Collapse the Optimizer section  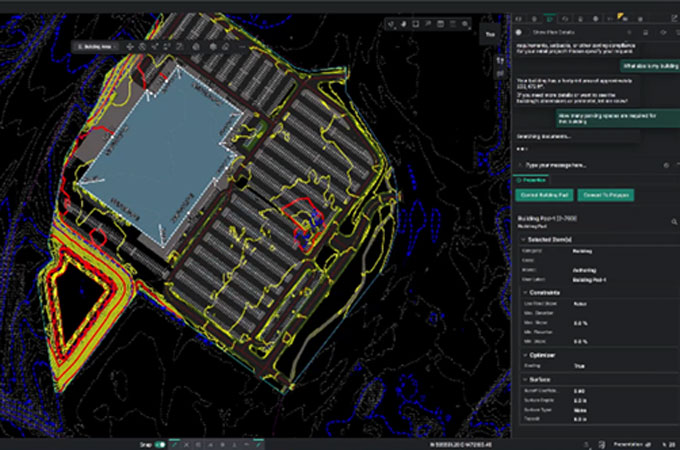click(523, 353)
